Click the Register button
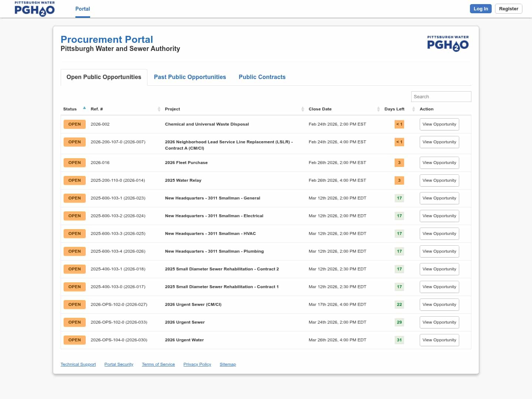The width and height of the screenshot is (532, 399). pos(508,9)
